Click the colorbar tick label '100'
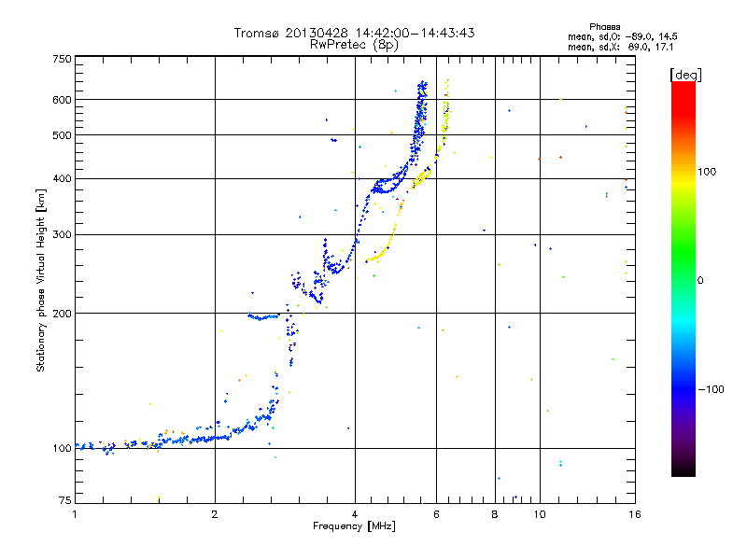747x560 pixels. coord(707,172)
